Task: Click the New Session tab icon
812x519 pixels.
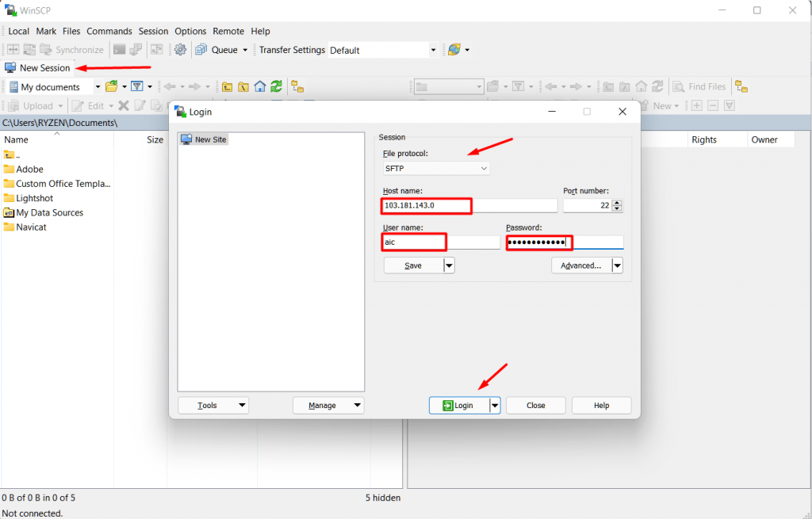Action: [13, 67]
